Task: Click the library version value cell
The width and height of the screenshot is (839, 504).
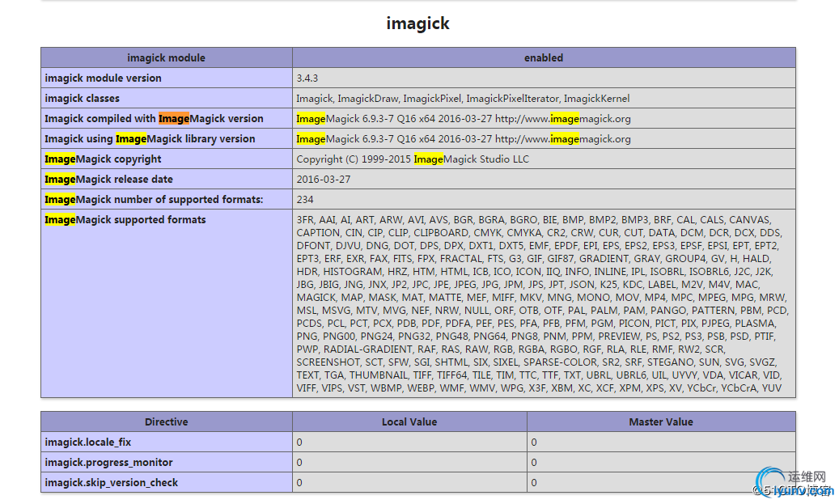Action: (x=544, y=139)
